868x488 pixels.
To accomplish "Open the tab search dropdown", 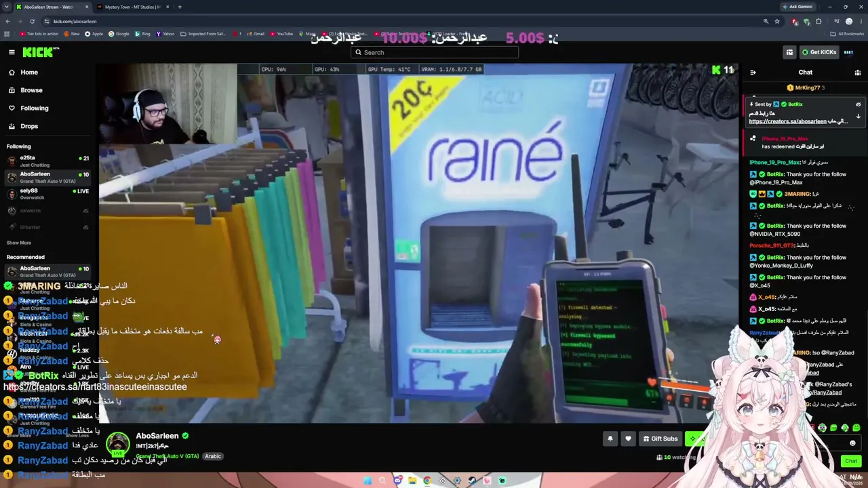I will pos(7,7).
